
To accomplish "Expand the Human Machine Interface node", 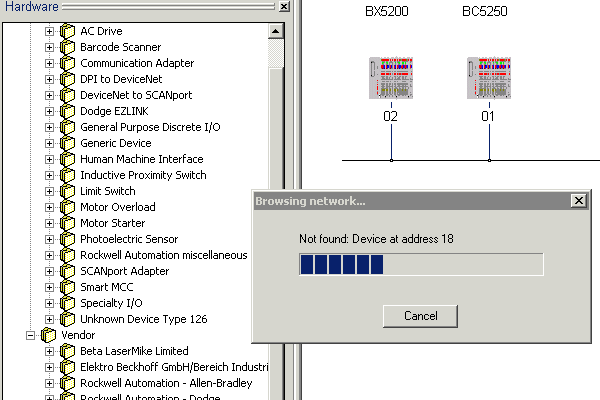I will [49, 159].
